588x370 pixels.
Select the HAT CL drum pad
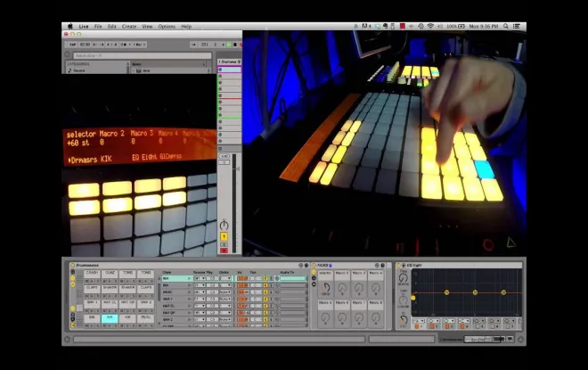click(x=110, y=302)
